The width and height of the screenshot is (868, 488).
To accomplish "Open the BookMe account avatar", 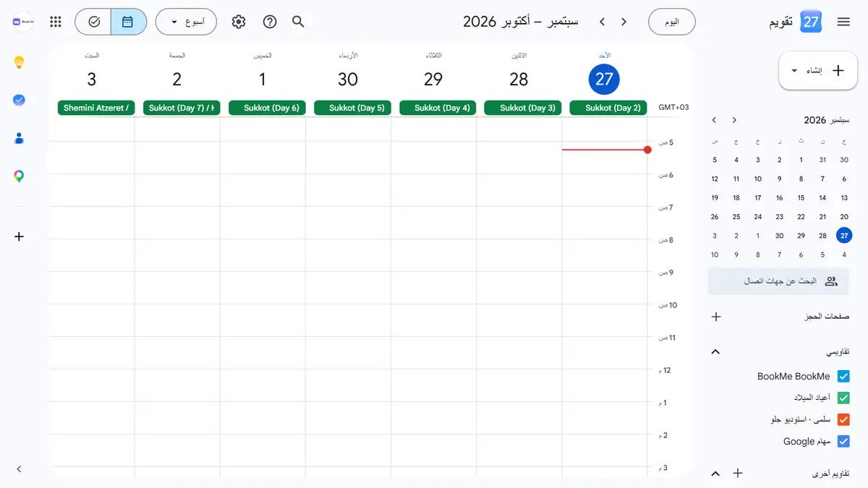I will pos(23,22).
